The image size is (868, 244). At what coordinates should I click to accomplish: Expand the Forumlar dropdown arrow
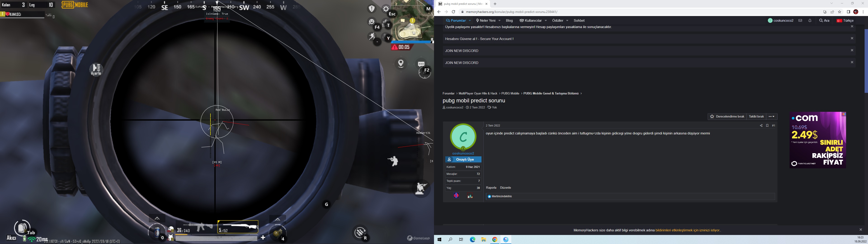coord(470,21)
